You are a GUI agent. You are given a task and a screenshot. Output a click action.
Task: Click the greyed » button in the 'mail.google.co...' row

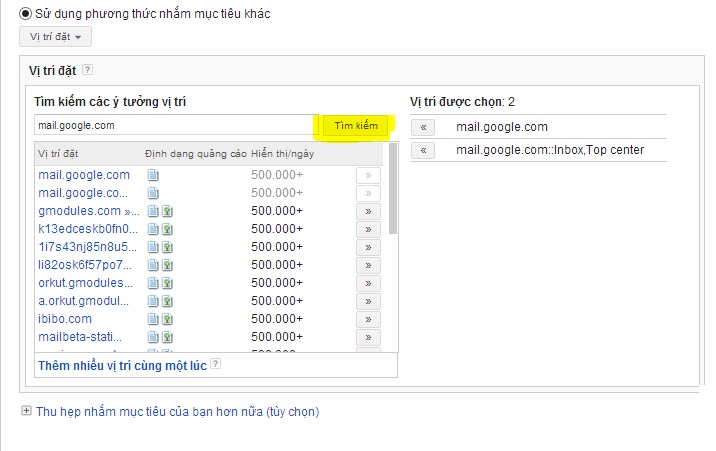(368, 193)
